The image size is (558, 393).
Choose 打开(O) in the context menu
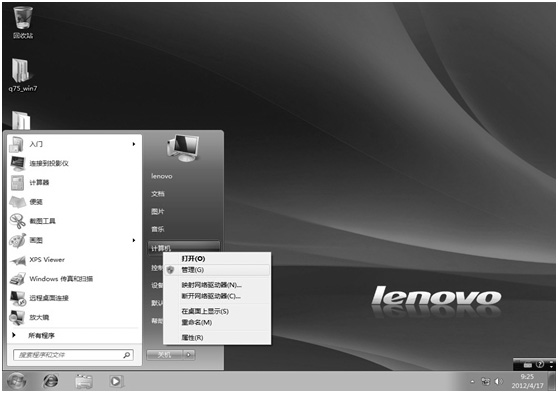click(x=216, y=258)
